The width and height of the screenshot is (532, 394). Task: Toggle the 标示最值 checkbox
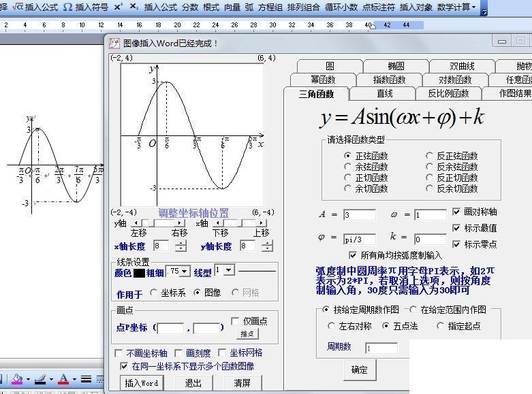[x=456, y=228]
